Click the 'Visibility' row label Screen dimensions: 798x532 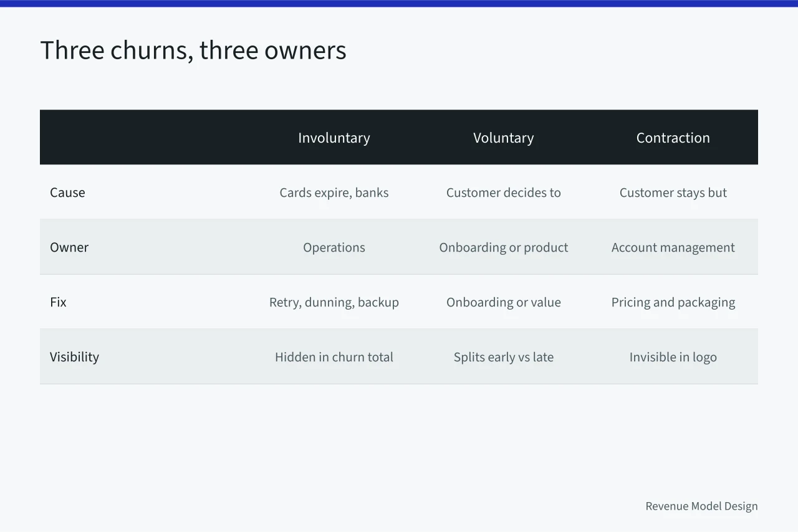click(x=74, y=357)
